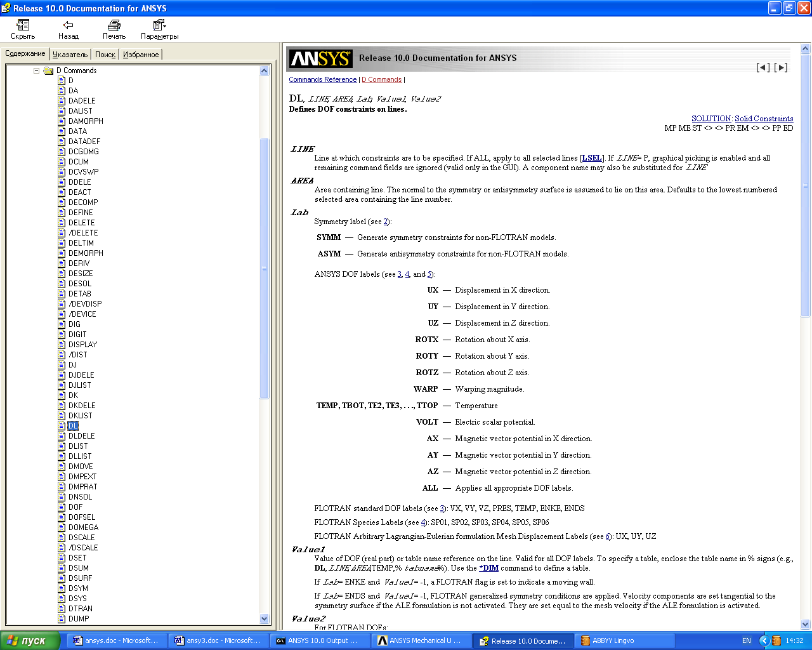Image resolution: width=812 pixels, height=650 pixels.
Task: Switch to the Указатель tab
Action: [70, 55]
